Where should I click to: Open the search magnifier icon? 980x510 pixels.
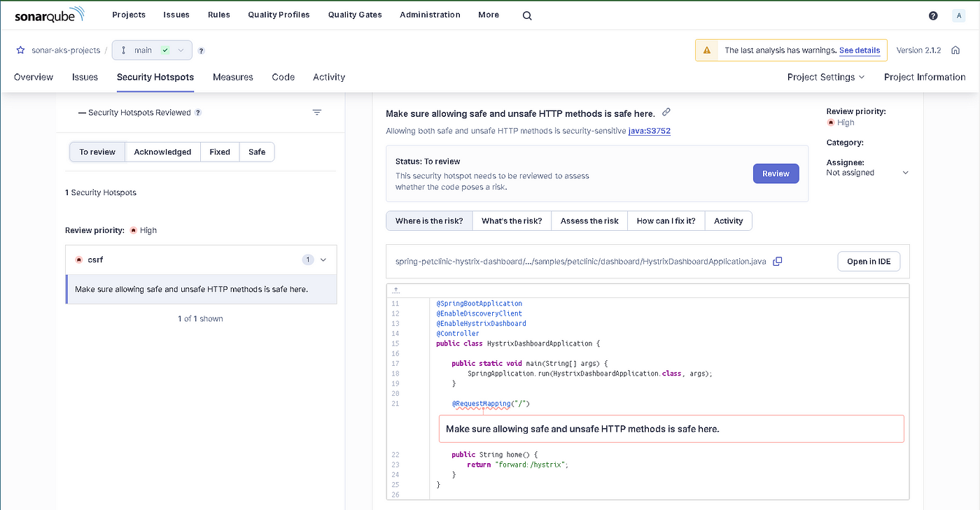pos(527,15)
